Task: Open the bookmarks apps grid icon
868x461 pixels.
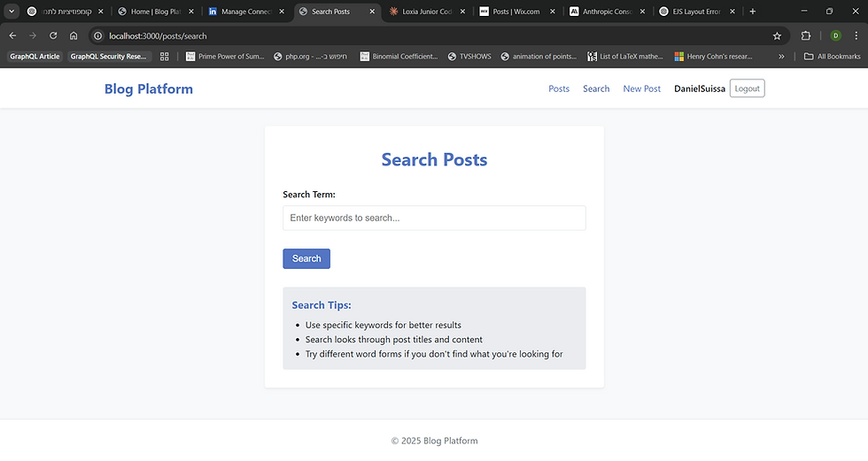Action: [x=165, y=57]
